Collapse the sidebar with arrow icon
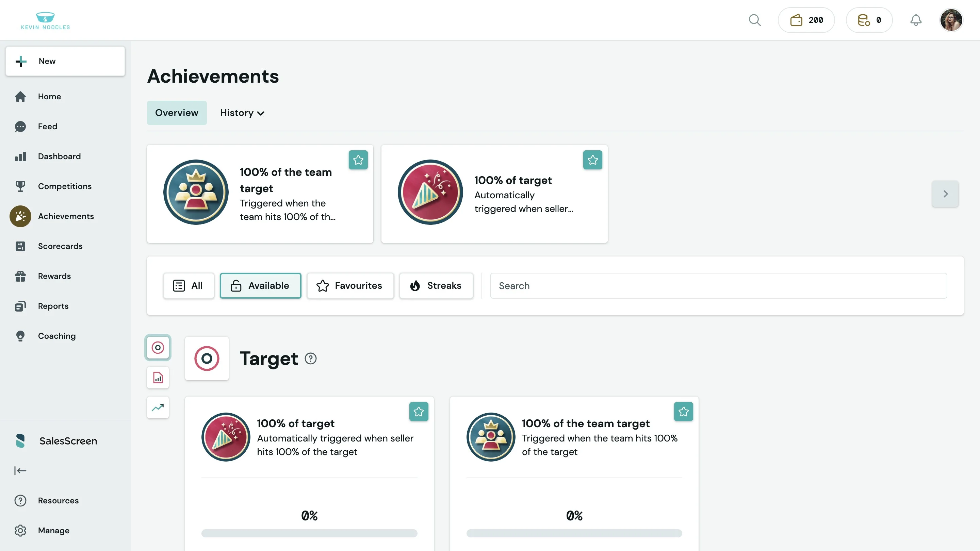Image resolution: width=980 pixels, height=551 pixels. point(20,471)
